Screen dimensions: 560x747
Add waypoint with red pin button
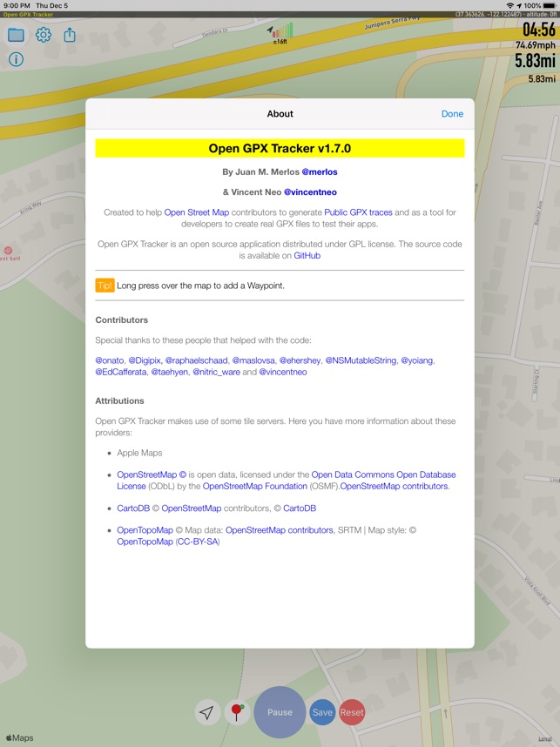coord(237,712)
